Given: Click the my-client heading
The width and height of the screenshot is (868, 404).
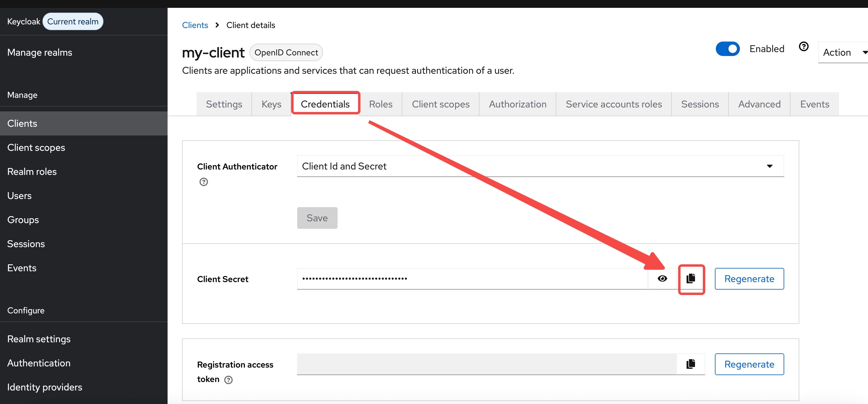Looking at the screenshot, I should (213, 53).
